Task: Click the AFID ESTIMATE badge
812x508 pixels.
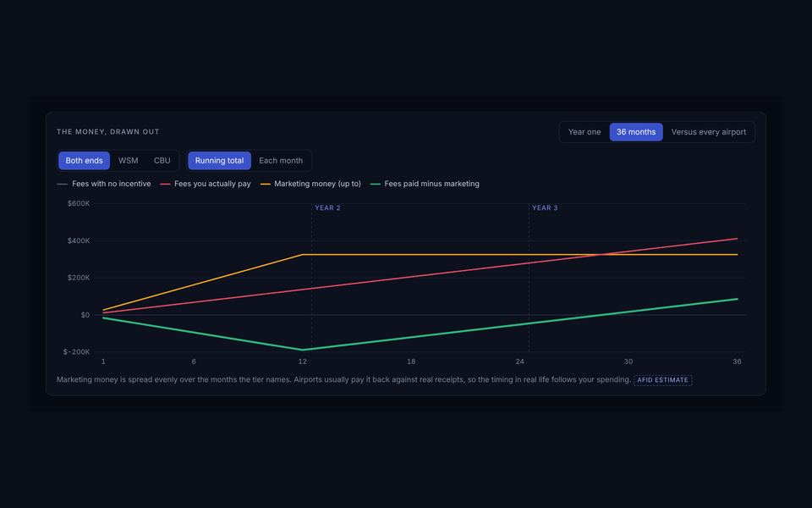Action: [x=663, y=380]
